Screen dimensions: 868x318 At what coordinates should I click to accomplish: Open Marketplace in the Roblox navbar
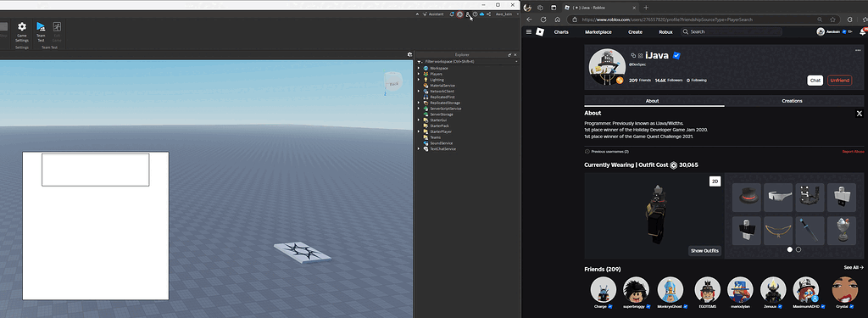coord(598,32)
